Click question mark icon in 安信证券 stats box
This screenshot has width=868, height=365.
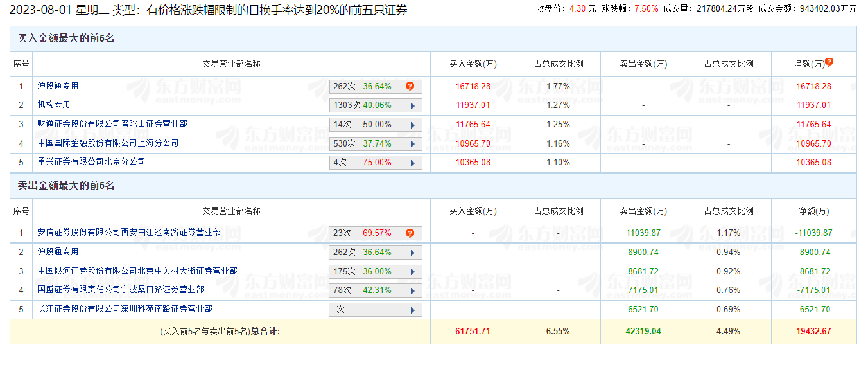[x=410, y=233]
